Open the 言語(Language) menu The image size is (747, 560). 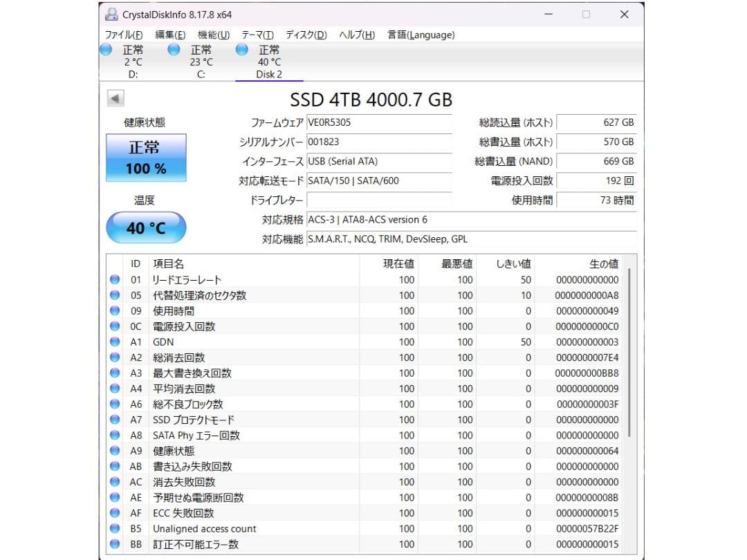click(x=421, y=35)
